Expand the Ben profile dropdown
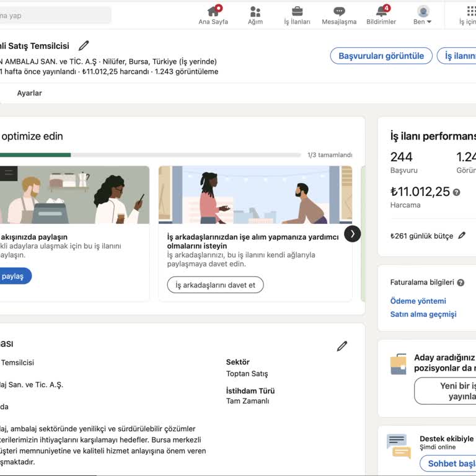This screenshot has width=476, height=476. [423, 15]
